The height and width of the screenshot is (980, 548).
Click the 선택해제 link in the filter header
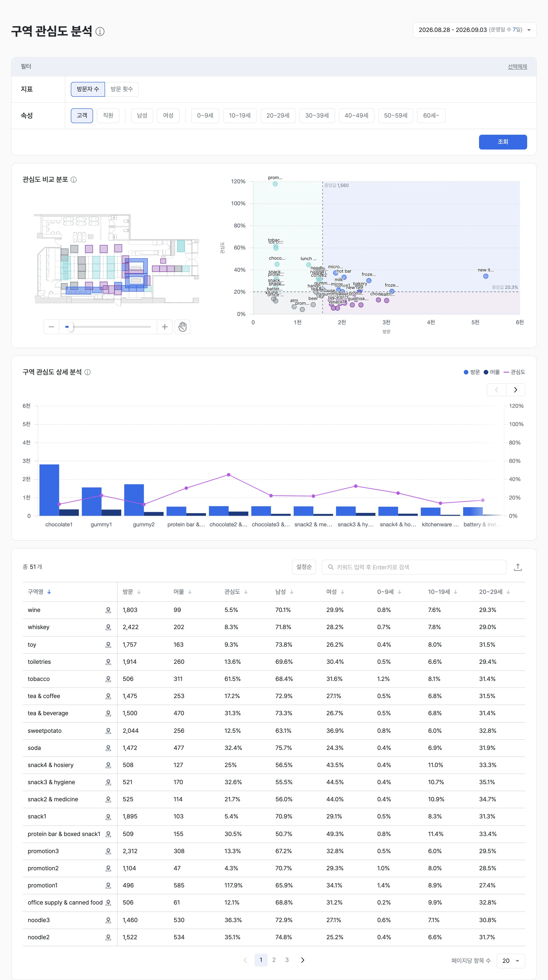pyautogui.click(x=517, y=67)
